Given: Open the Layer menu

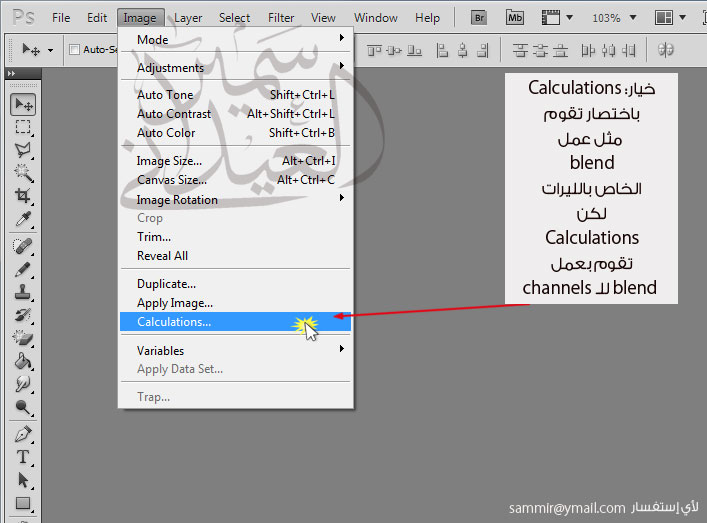Looking at the screenshot, I should tap(188, 18).
